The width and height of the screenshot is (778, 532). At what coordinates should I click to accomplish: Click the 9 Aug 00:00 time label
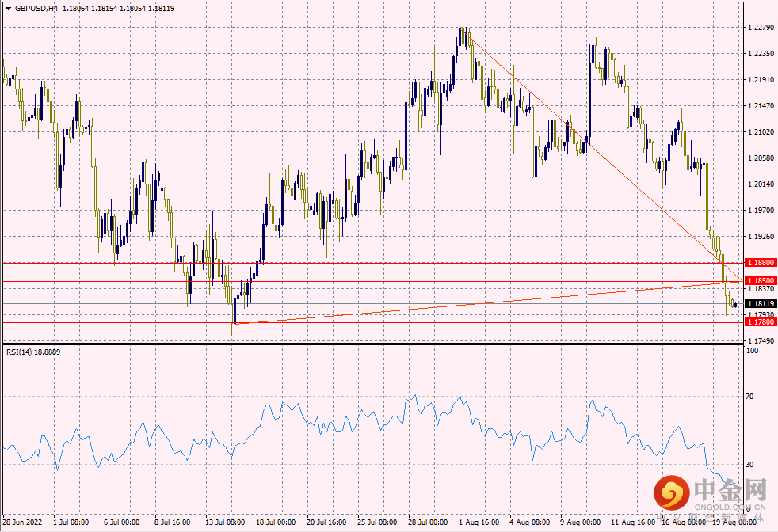point(580,522)
